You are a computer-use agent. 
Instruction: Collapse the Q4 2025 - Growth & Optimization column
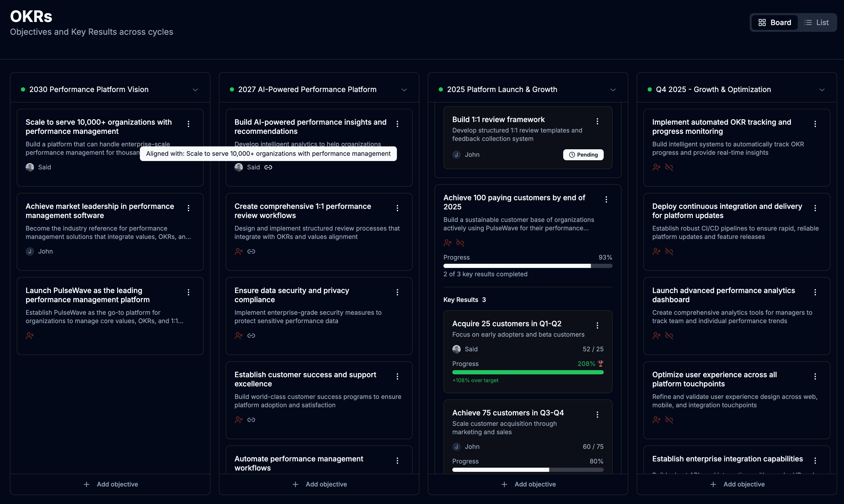point(822,90)
